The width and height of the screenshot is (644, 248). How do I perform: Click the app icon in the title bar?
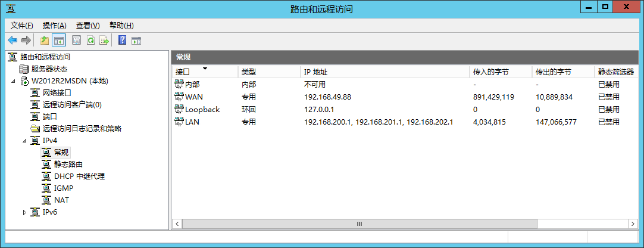click(11, 8)
